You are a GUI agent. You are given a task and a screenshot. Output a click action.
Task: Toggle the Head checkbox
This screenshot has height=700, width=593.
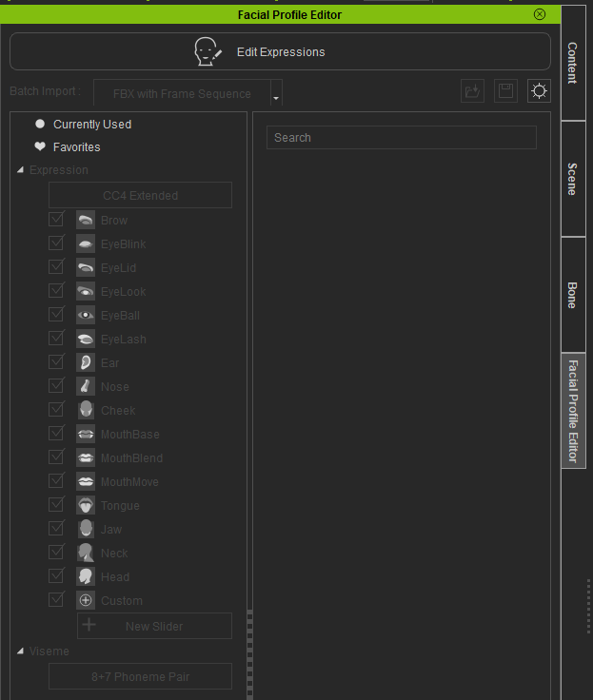(56, 576)
